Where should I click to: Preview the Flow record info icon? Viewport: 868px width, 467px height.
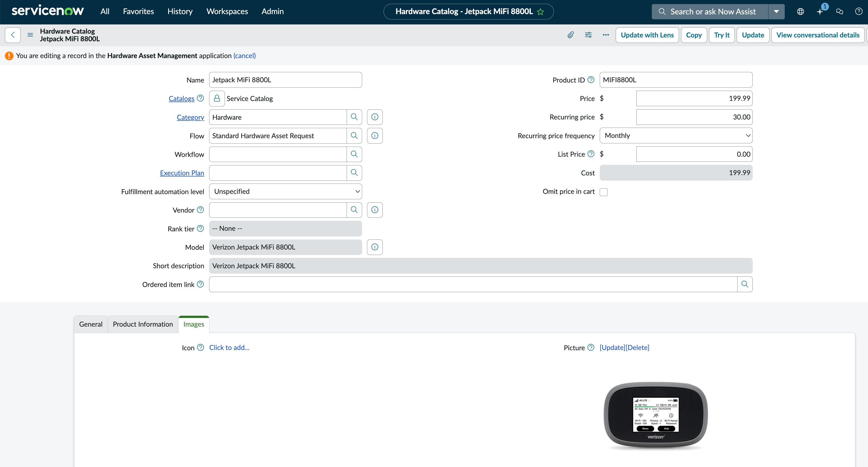pyautogui.click(x=375, y=135)
